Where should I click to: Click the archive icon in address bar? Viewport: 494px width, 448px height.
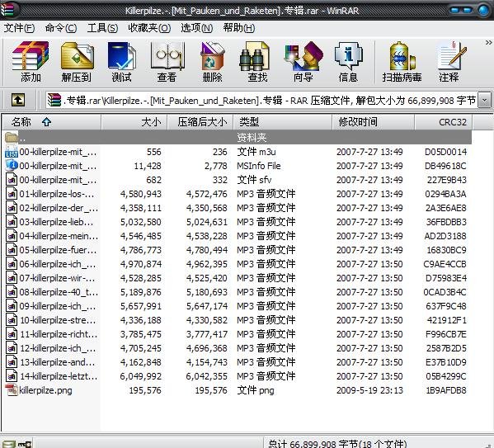pos(54,101)
